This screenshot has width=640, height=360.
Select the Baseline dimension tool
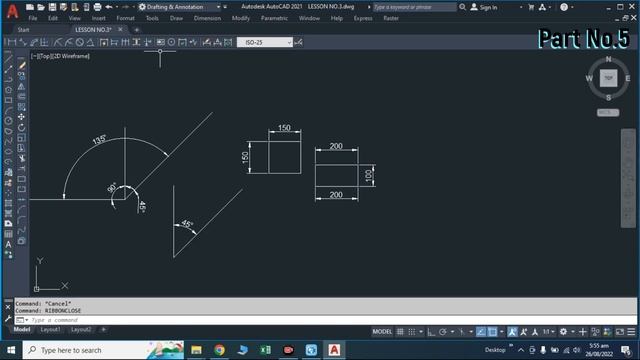[x=115, y=42]
